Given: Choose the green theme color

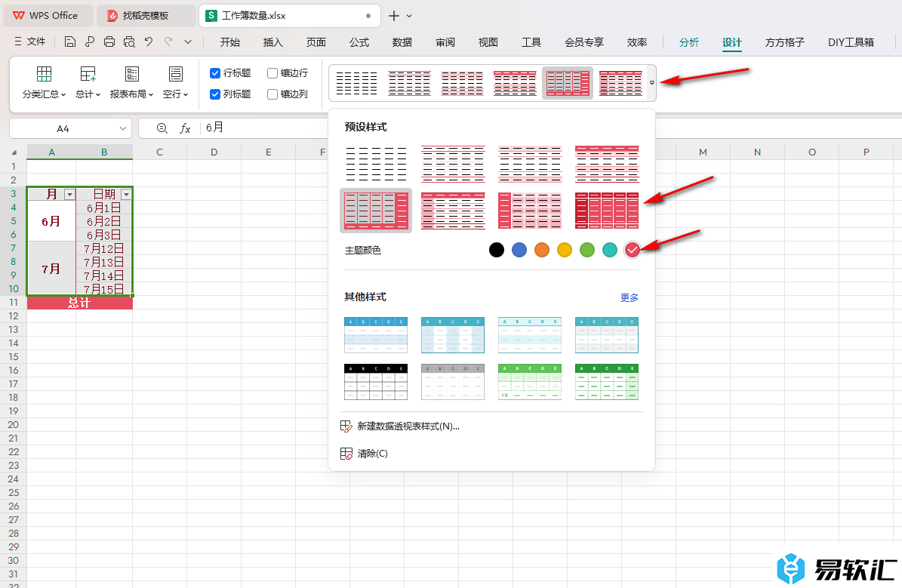Looking at the screenshot, I should coord(586,250).
